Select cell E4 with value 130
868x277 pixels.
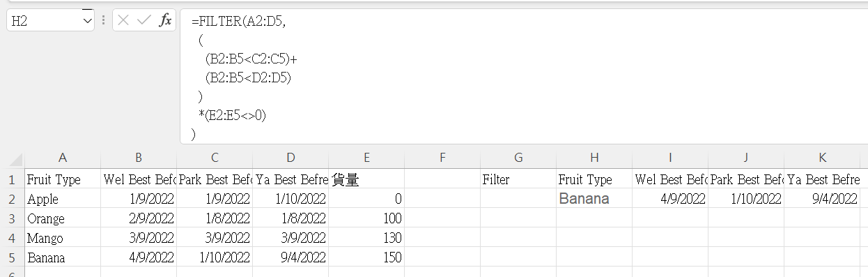366,238
